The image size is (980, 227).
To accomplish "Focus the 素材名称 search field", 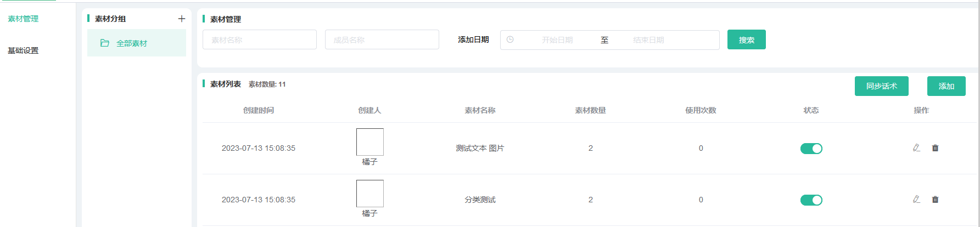I will click(x=260, y=40).
